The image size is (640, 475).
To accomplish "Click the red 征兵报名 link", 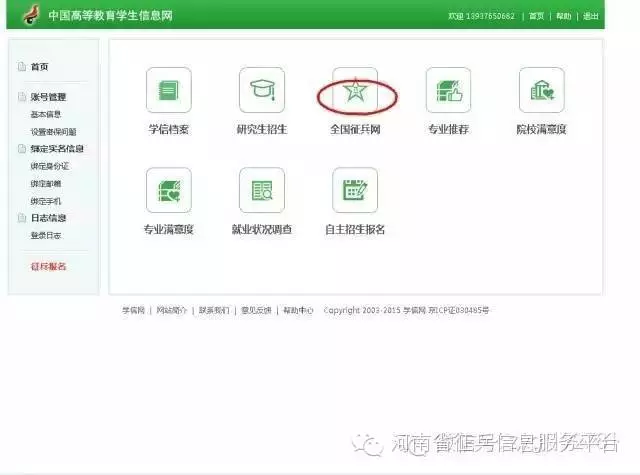I will tap(48, 266).
